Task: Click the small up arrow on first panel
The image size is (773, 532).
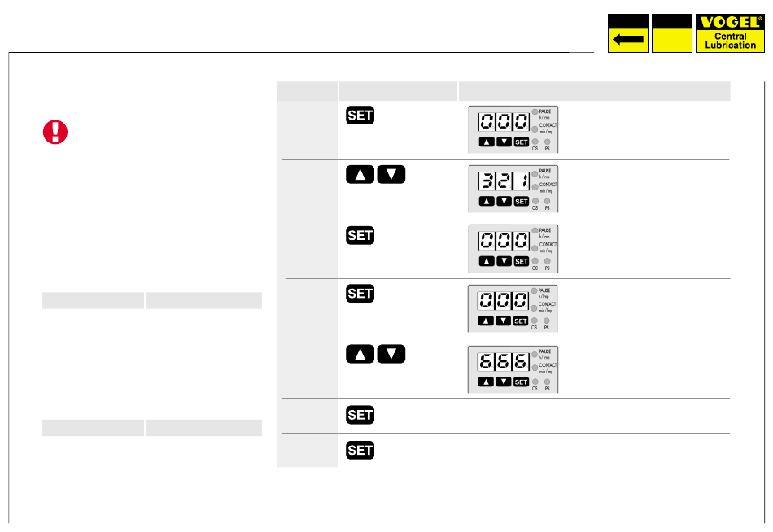Action: click(x=487, y=142)
